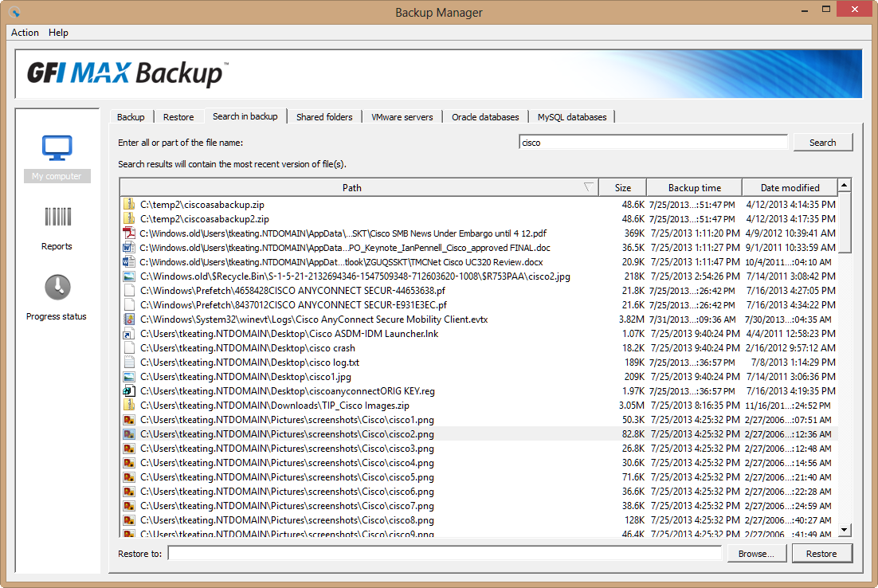Open the Reports barcode icon
This screenshot has height=588, width=878.
(57, 218)
